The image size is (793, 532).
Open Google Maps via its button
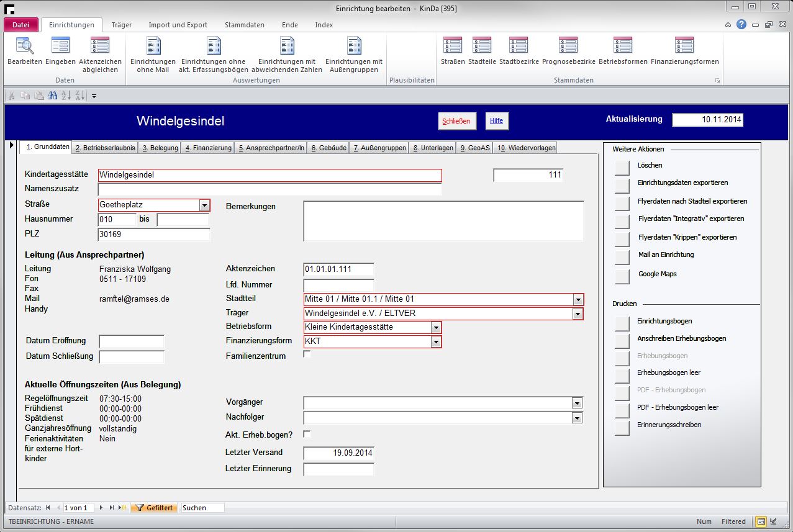[622, 276]
